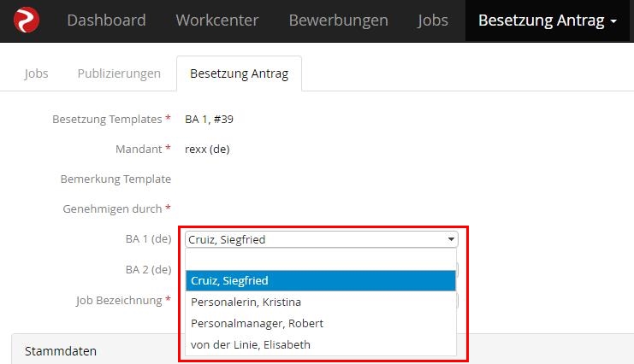Click the Stammdaten section header
Screen dimensions: 634x364
[x=61, y=350]
